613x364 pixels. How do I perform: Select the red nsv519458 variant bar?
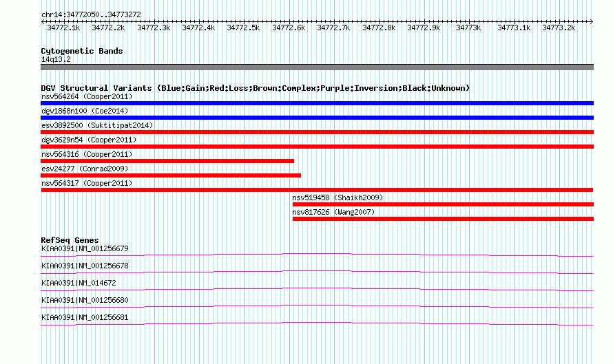pos(443,204)
